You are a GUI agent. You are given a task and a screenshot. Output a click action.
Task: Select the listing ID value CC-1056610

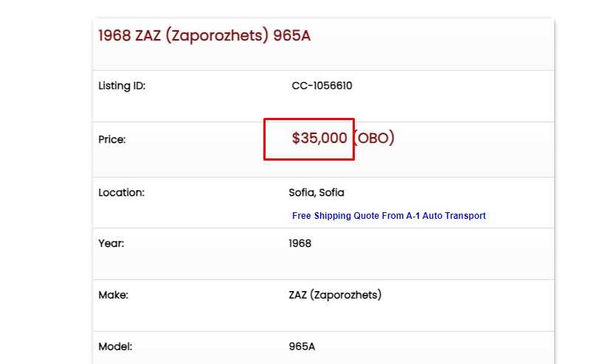click(322, 85)
